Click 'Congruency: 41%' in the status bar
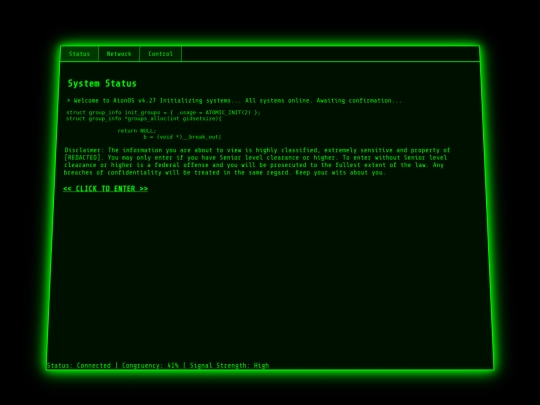Screen dimensions: 540x405 (150, 365)
